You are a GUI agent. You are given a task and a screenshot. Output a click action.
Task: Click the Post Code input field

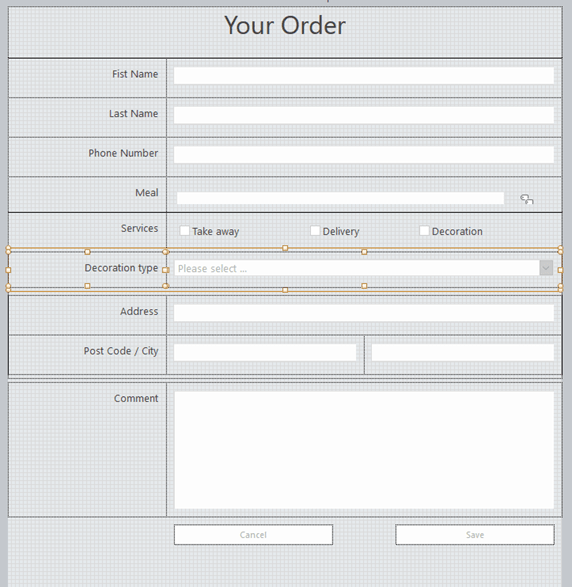coord(265,352)
